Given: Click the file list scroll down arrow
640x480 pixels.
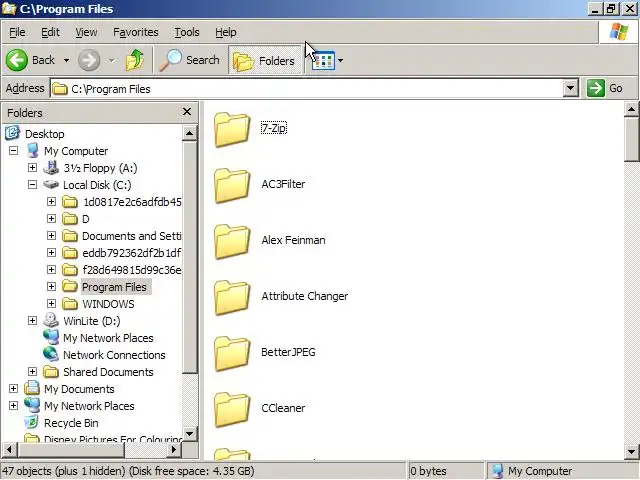Looking at the screenshot, I should click(631, 451).
